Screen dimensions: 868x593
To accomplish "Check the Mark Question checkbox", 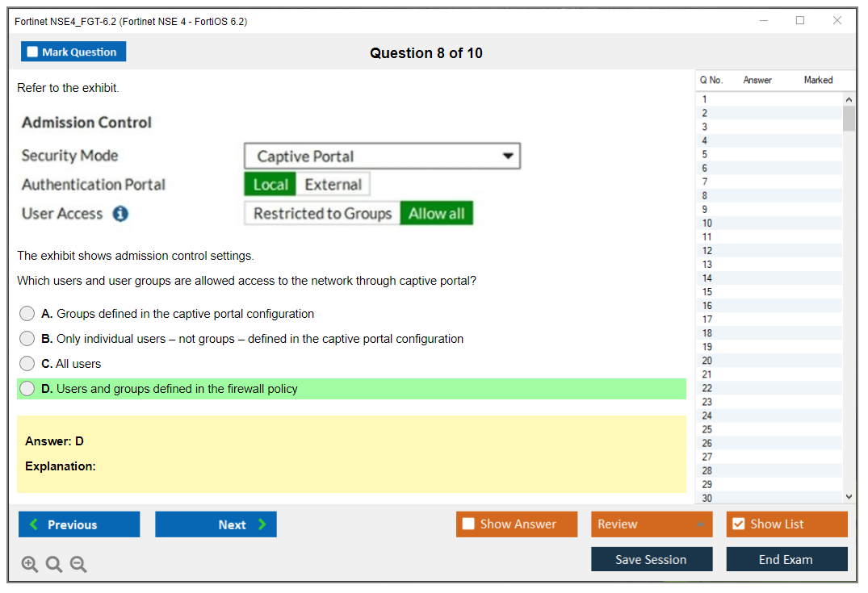I will (x=33, y=52).
